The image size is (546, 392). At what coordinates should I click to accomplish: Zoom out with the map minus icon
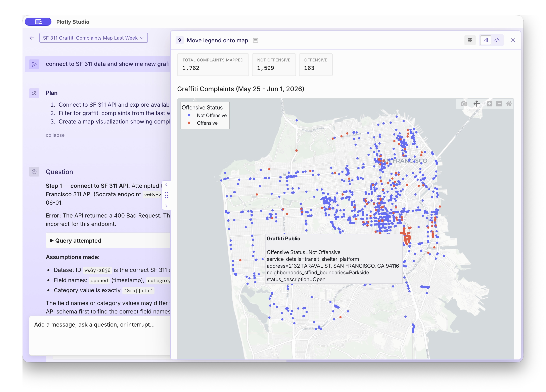(499, 104)
